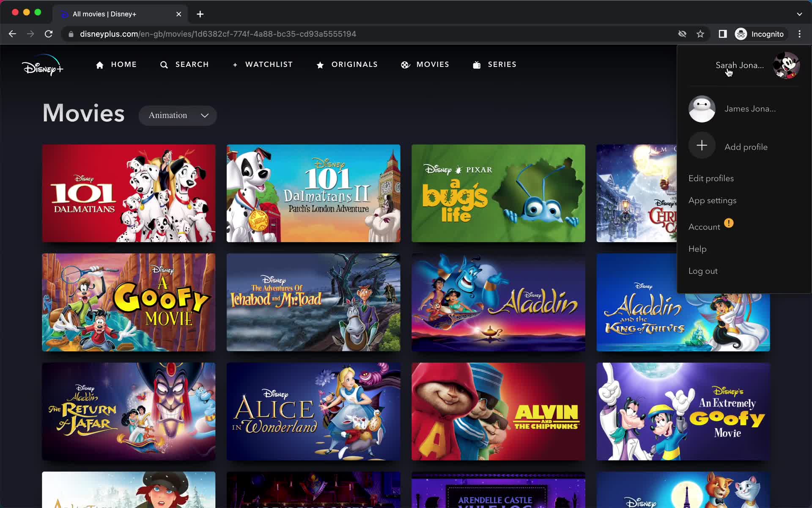Open 101 Dalmatians II Patch's London Adventure
The height and width of the screenshot is (508, 812).
313,193
